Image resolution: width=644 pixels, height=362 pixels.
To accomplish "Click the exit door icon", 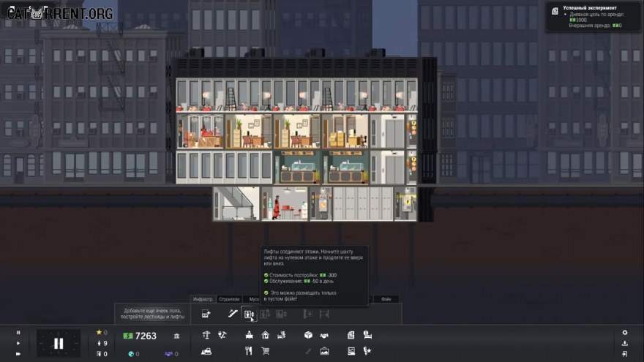I will pyautogui.click(x=625, y=354).
